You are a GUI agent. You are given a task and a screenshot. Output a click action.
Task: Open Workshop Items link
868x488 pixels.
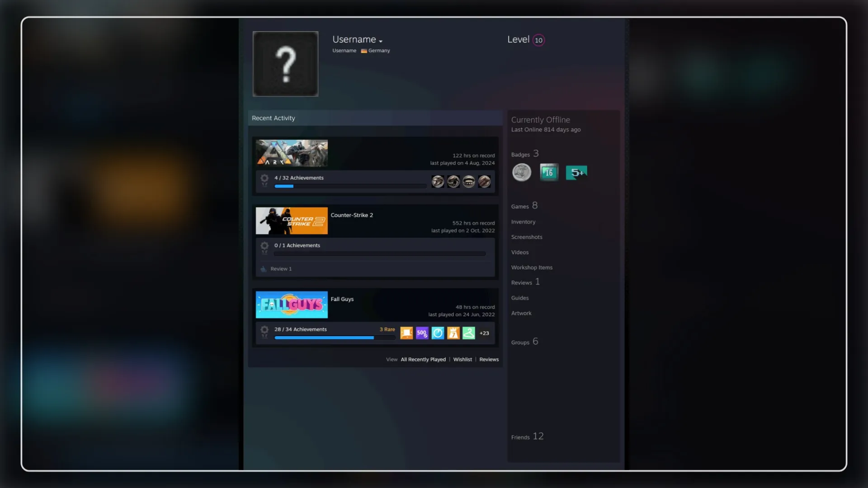[x=532, y=267]
